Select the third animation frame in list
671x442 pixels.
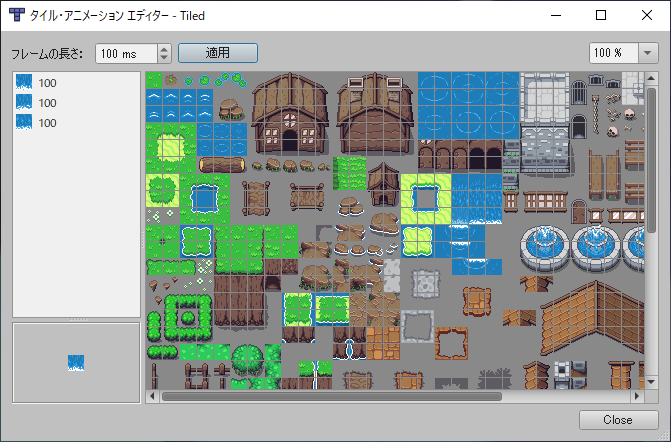click(76, 123)
